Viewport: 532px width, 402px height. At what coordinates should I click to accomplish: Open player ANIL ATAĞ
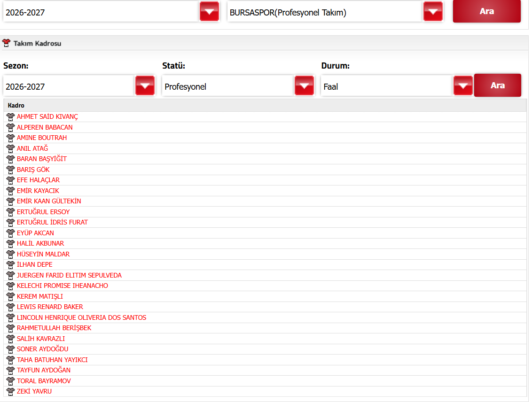(32, 148)
